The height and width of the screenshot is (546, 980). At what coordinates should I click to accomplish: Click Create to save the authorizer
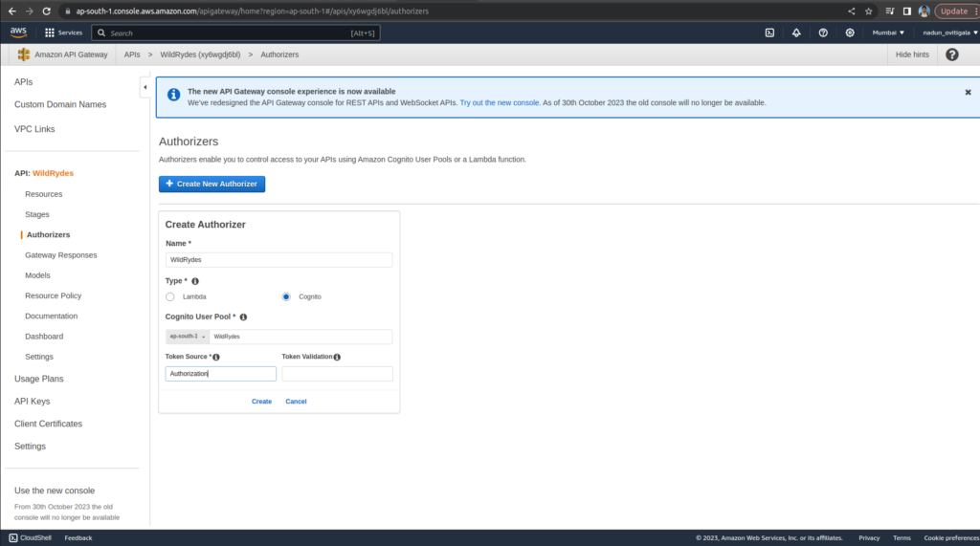point(261,401)
